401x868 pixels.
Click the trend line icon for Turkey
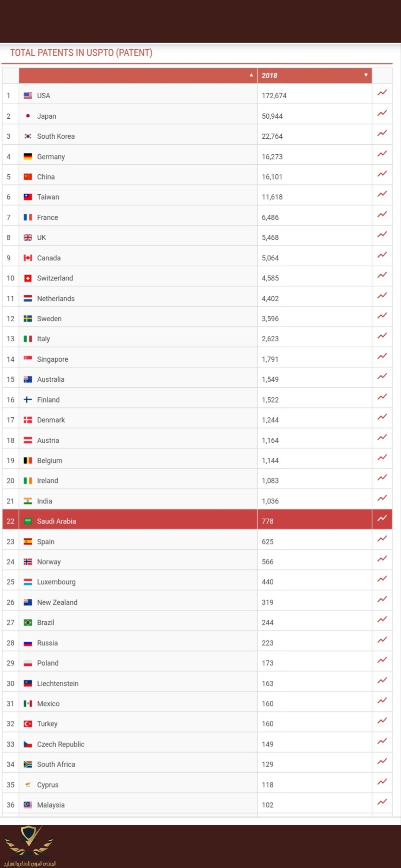click(x=382, y=721)
